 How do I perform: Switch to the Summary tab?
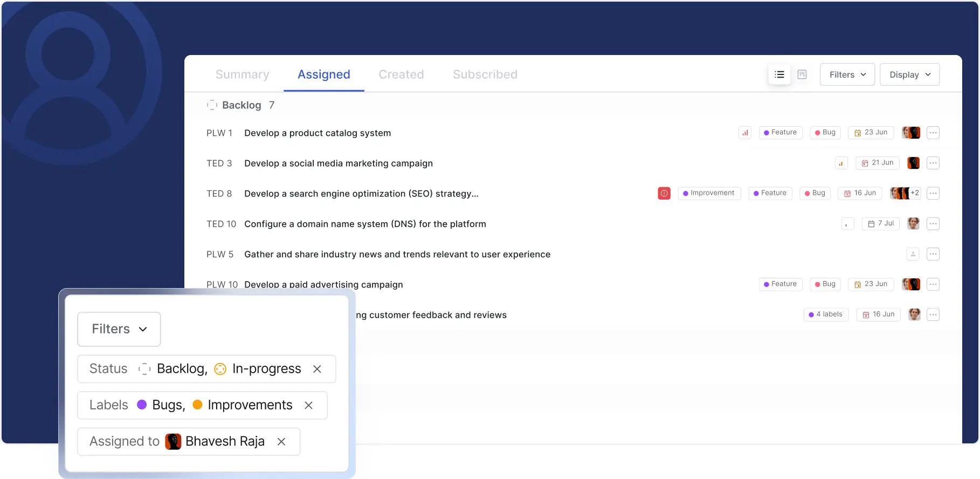click(243, 74)
